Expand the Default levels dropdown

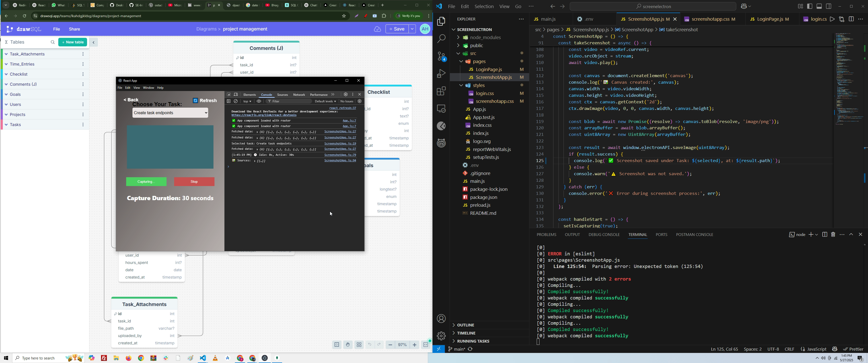click(325, 101)
